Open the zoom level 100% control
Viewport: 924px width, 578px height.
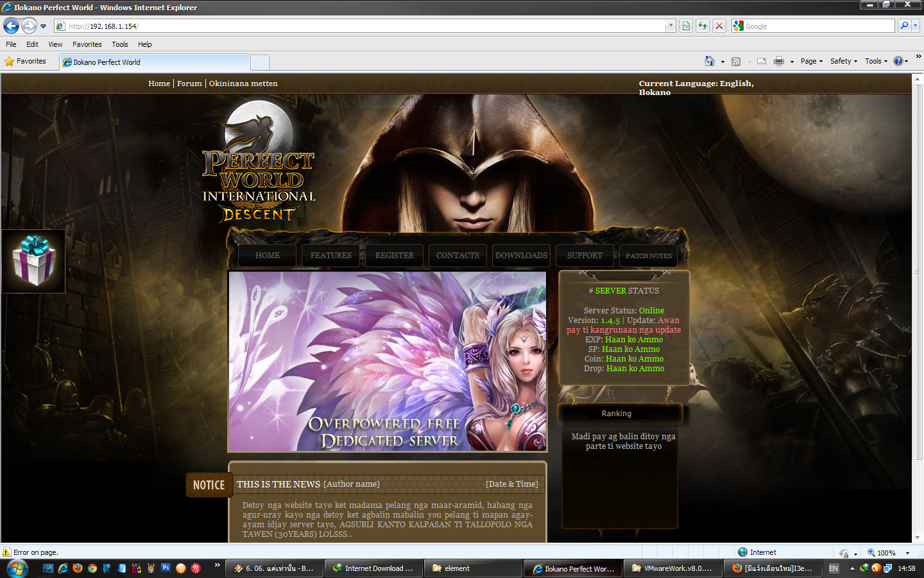coord(889,552)
